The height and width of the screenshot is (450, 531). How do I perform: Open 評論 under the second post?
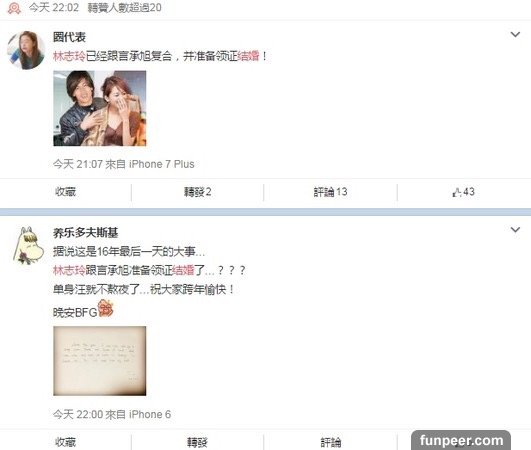(331, 442)
